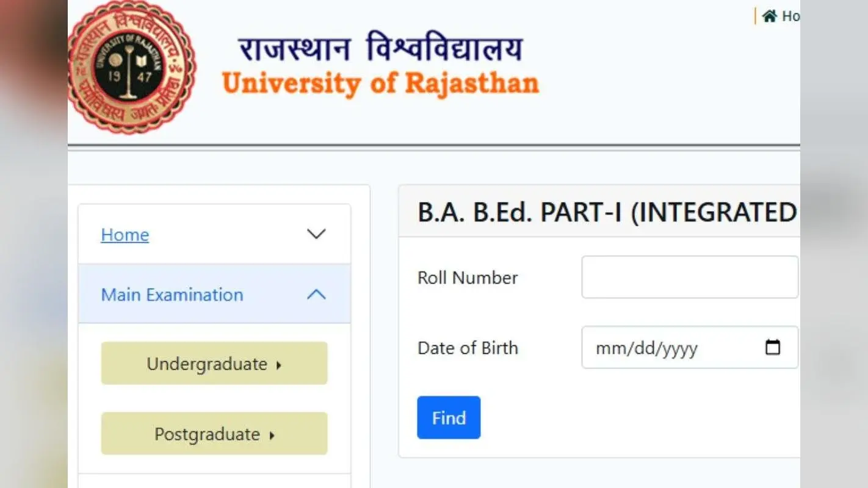Expand the Home section chevron in sidebar
This screenshot has height=488, width=868.
(316, 234)
